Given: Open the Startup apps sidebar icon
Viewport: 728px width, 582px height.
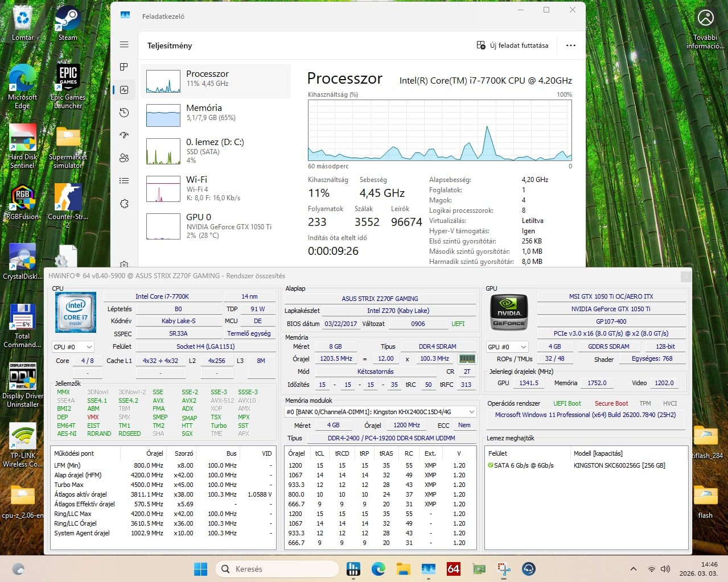Looking at the screenshot, I should click(124, 135).
